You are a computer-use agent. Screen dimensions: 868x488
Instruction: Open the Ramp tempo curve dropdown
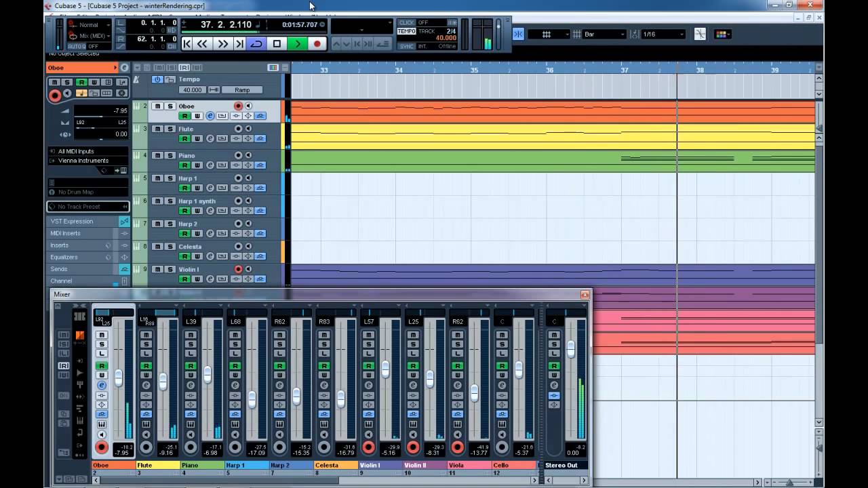tap(242, 90)
